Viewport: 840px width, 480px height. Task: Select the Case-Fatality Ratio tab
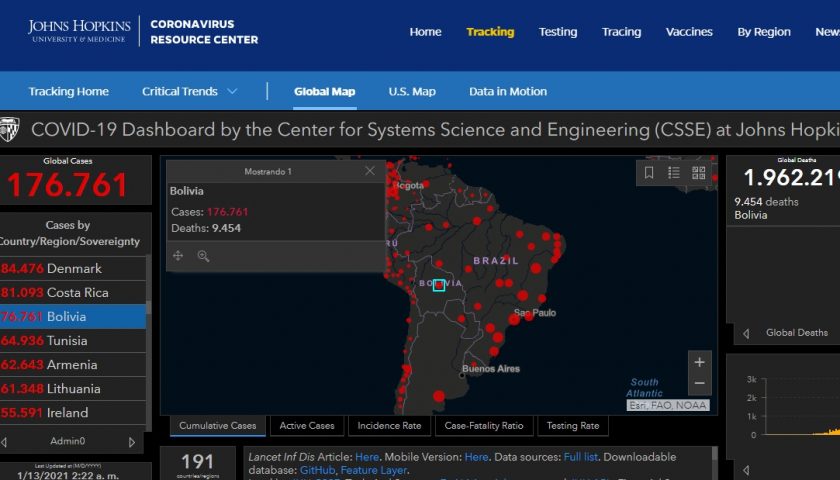[484, 426]
